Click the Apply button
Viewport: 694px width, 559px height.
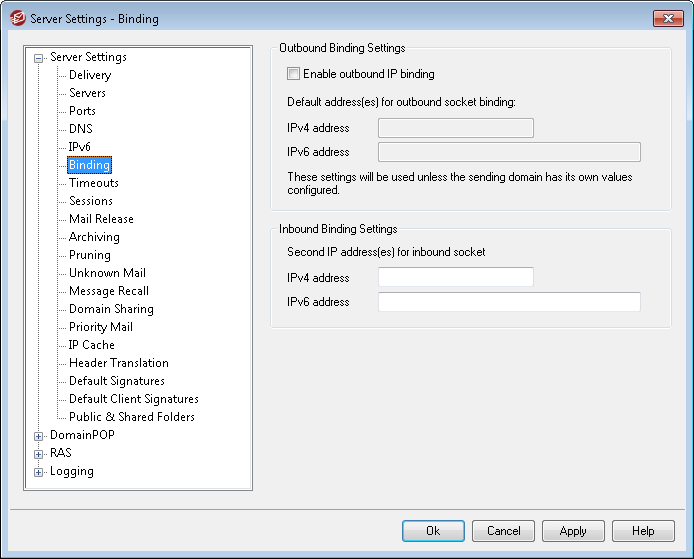[x=573, y=531]
